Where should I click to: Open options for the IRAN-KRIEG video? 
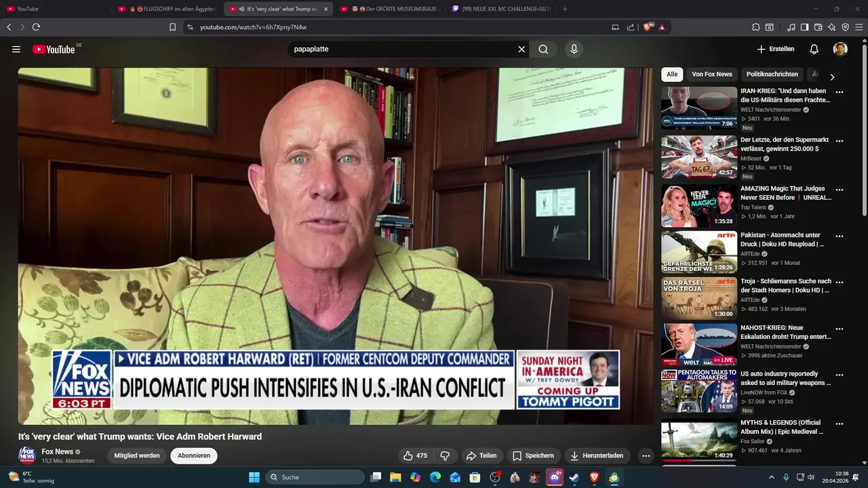[x=840, y=92]
